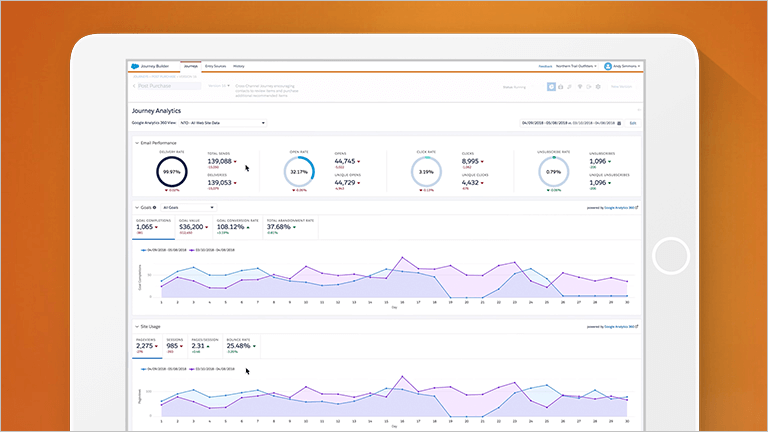This screenshot has height=432, width=768.
Task: Click the 8,995 clicks value
Action: [470, 161]
